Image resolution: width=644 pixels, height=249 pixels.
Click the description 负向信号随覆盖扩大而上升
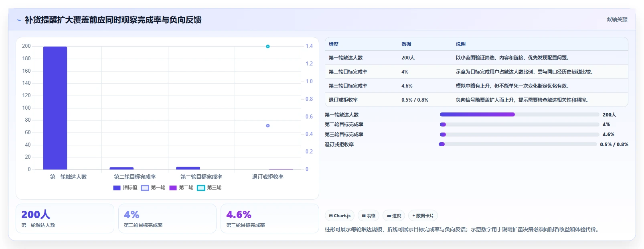click(x=522, y=100)
